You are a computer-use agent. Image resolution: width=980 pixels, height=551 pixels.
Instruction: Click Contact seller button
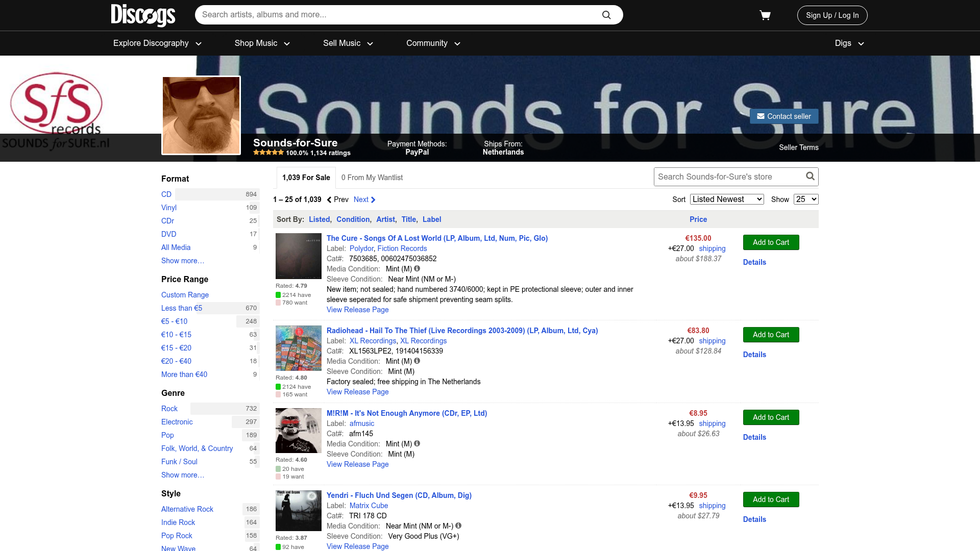784,116
